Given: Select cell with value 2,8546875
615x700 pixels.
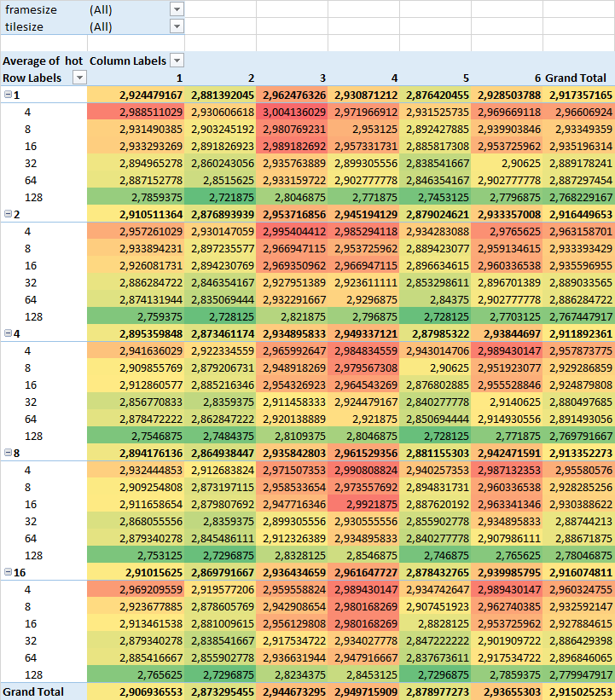Looking at the screenshot, I should point(364,555).
